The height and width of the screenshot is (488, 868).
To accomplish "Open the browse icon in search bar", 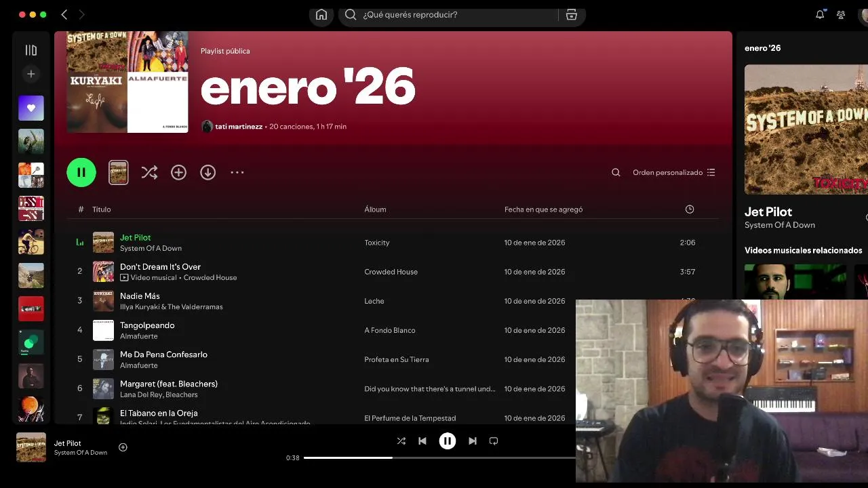I will click(x=572, y=15).
